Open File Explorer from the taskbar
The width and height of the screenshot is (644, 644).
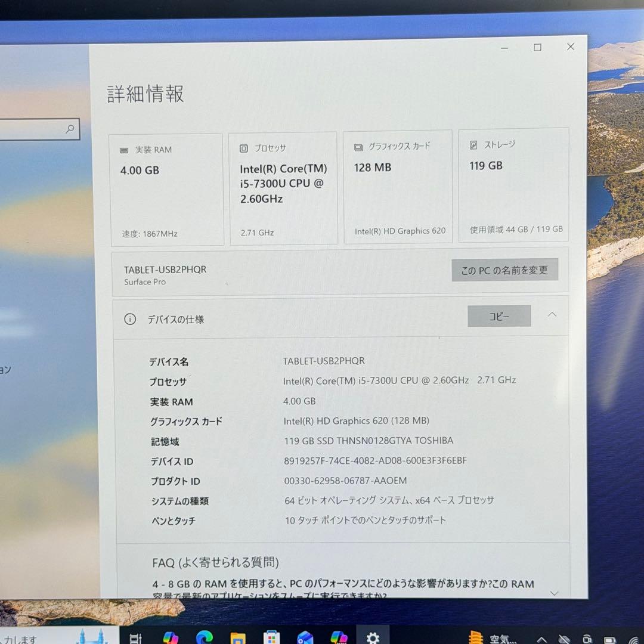237,636
